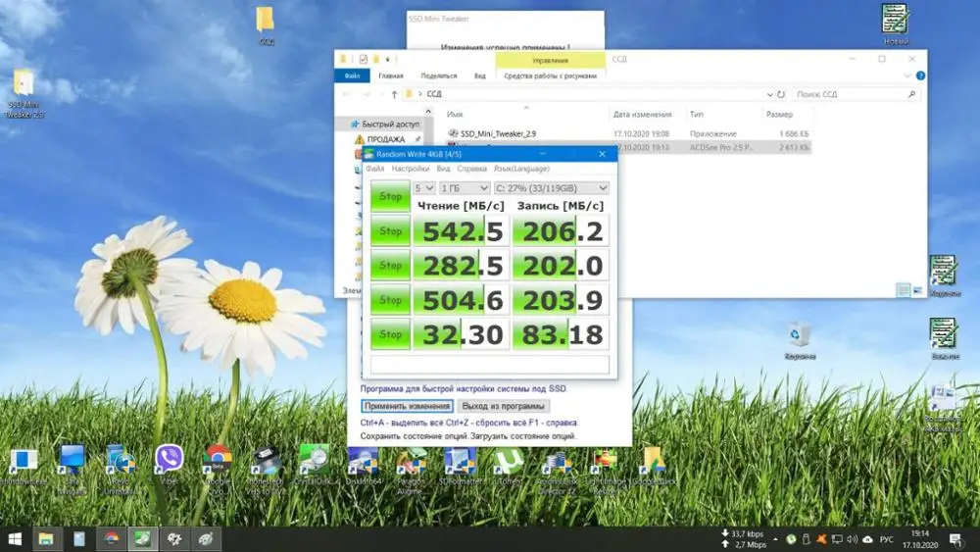Launch the DiskInfo64 desktop shortcut
The image size is (980, 552).
tap(364, 464)
